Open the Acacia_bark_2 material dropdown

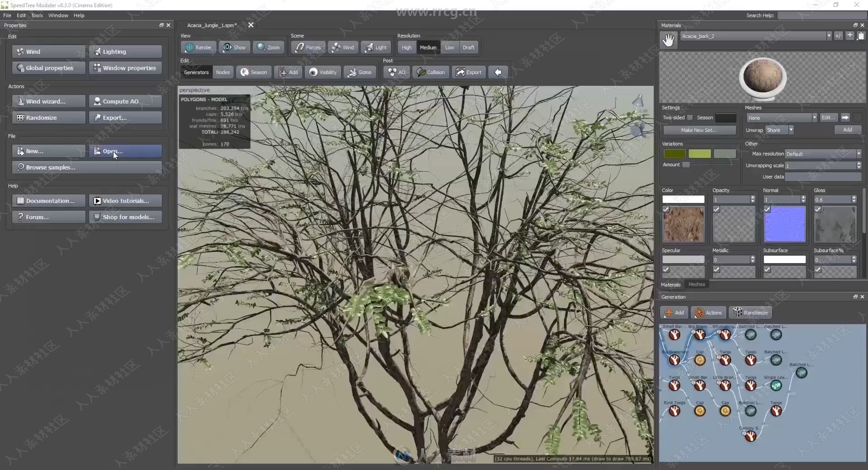pyautogui.click(x=756, y=36)
